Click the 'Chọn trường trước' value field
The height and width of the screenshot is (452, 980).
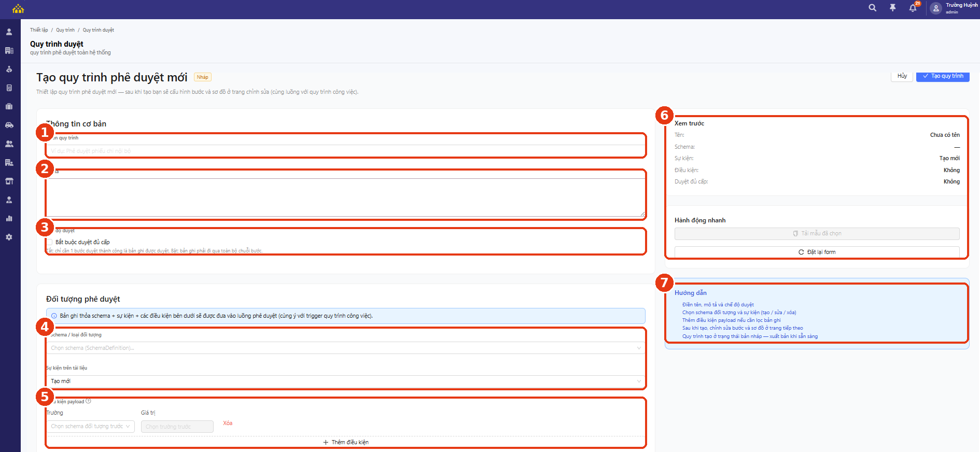point(177,427)
